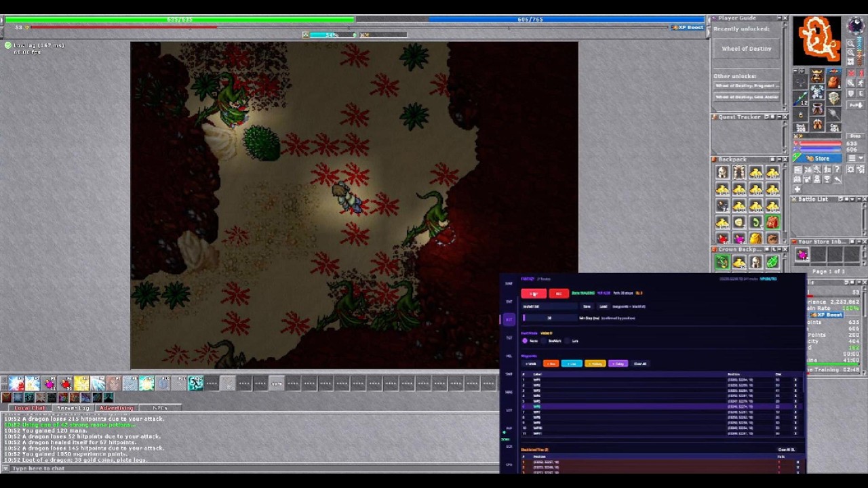Image resolution: width=868 pixels, height=488 pixels.
Task: Select the Lure hunt mode radio
Action: [568, 341]
